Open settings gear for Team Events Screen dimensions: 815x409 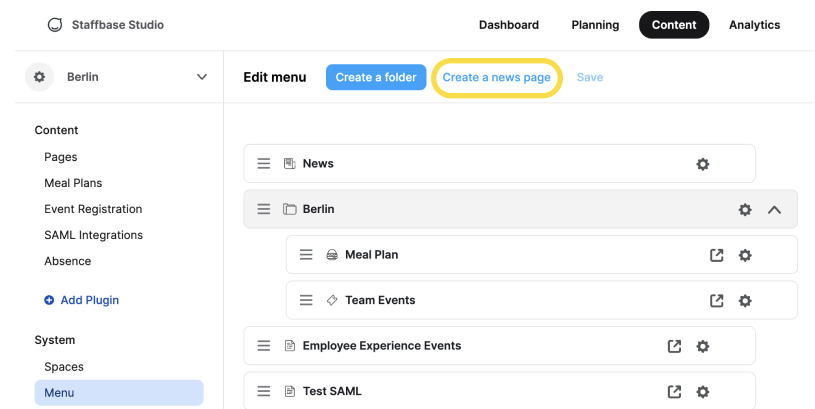click(x=745, y=300)
